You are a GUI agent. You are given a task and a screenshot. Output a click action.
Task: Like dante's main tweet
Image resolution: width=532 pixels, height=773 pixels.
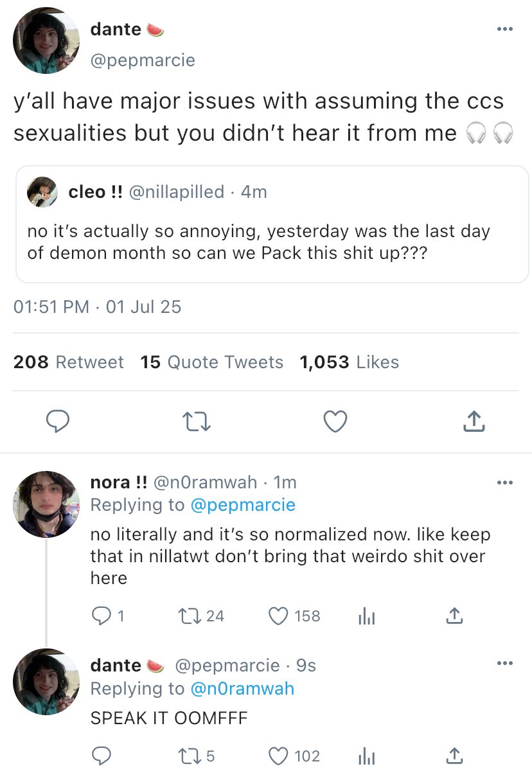[x=335, y=422]
